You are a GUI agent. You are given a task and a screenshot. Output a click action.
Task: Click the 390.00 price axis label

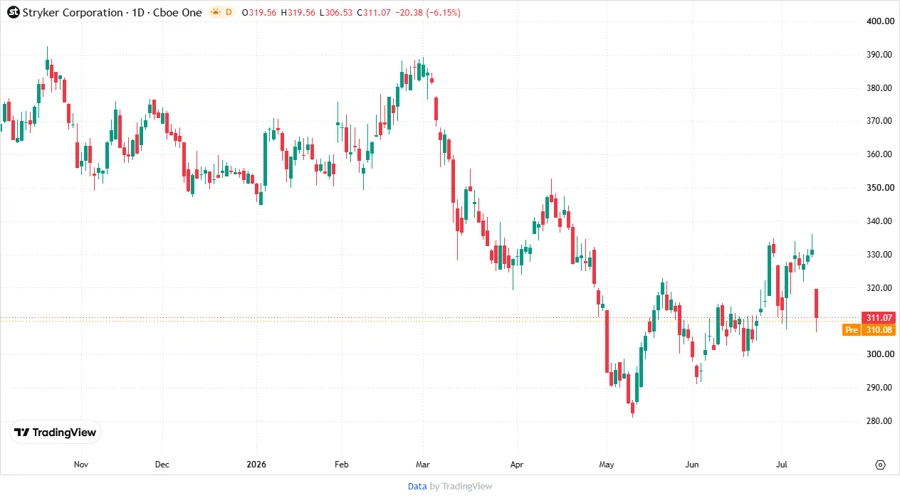(x=880, y=55)
